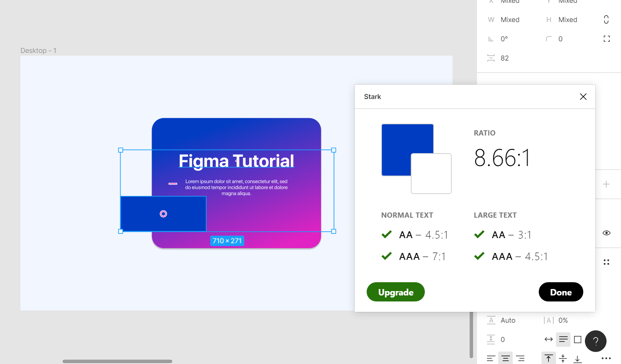Click Normal Text AAA – 7:1 result

coord(413,256)
